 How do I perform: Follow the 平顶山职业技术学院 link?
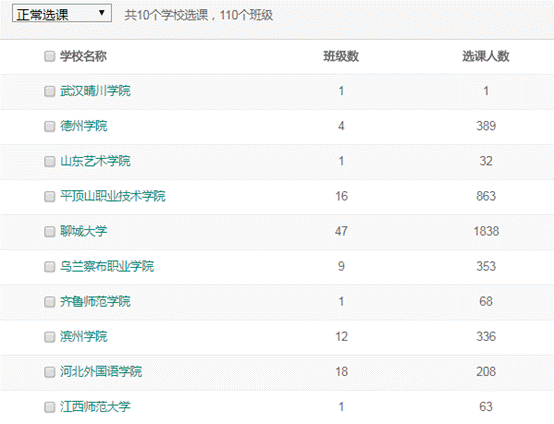click(113, 196)
